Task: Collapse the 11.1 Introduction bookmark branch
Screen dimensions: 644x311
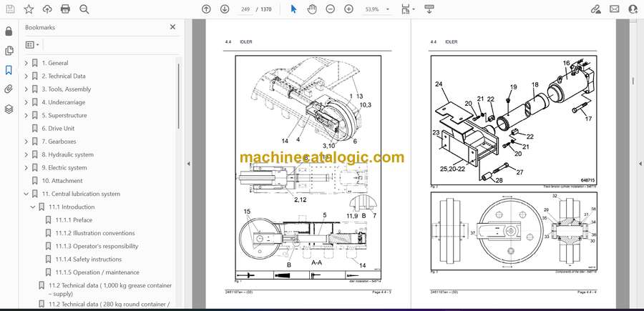Action: click(33, 207)
